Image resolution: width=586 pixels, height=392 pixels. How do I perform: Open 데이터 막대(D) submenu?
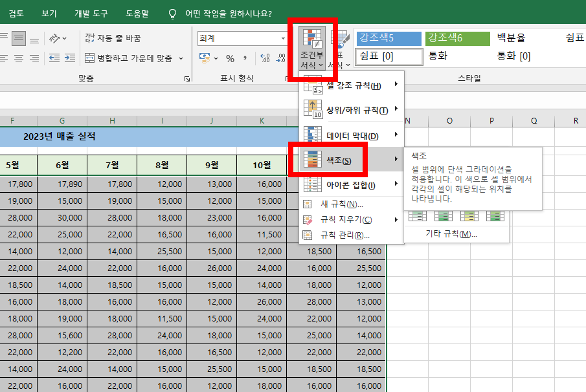pyautogui.click(x=352, y=136)
